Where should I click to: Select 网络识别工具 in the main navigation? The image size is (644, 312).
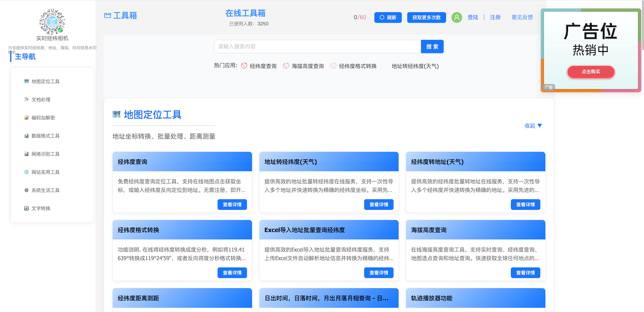(46, 154)
